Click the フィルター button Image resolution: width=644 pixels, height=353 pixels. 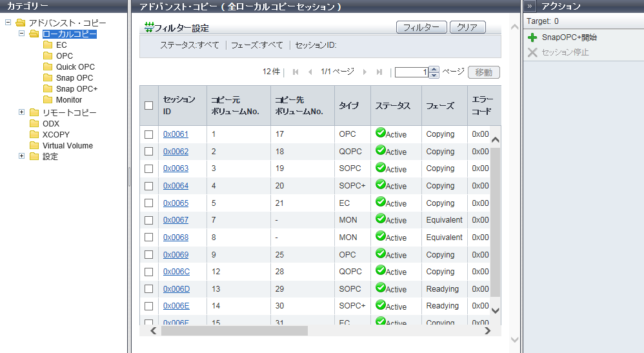pyautogui.click(x=421, y=27)
